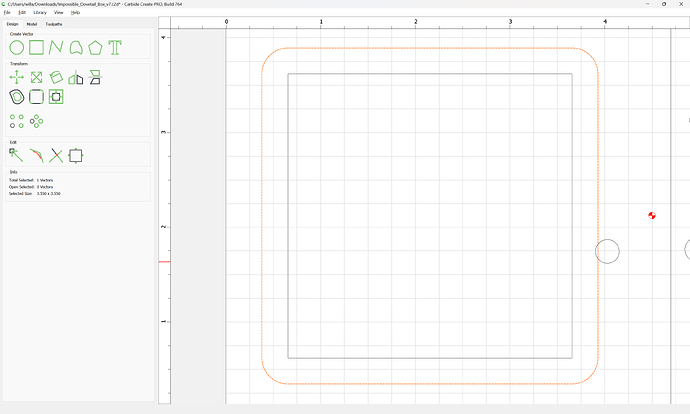Open the Edit menu

coord(22,12)
